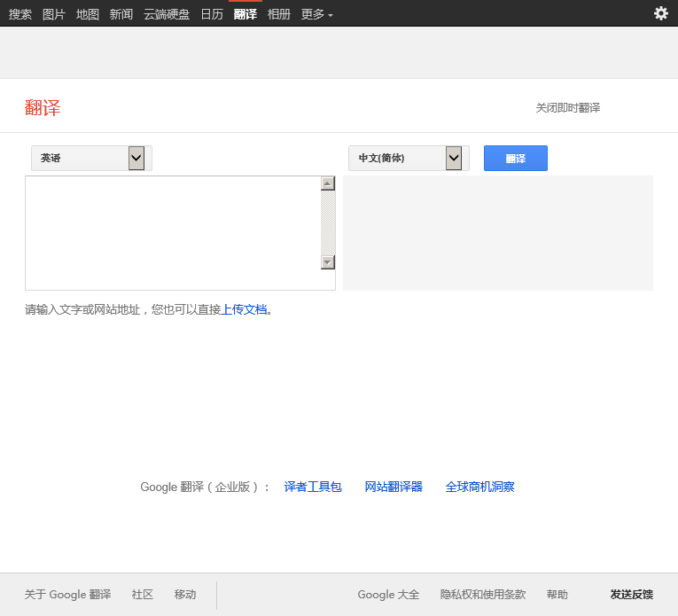The height and width of the screenshot is (616, 678).
Task: Open the 译者工具包 link
Action: point(313,487)
